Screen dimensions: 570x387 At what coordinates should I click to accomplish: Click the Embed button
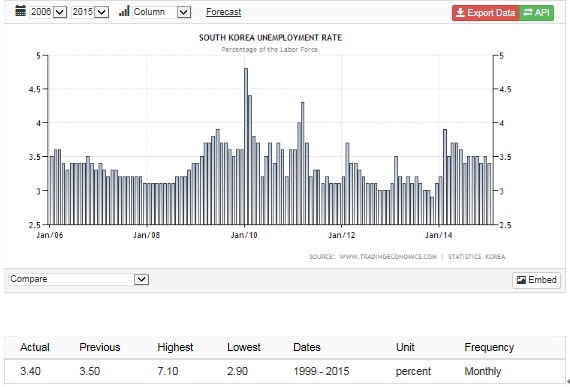click(x=537, y=280)
